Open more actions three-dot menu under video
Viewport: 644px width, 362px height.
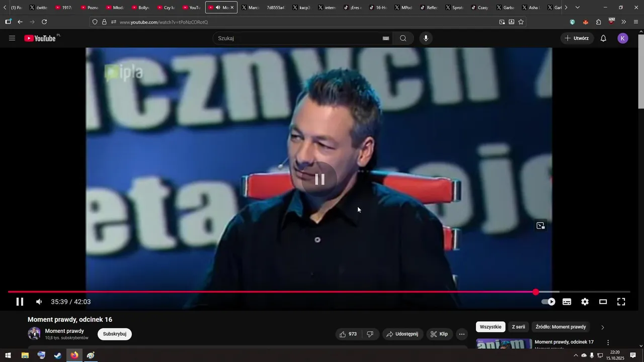tap(462, 334)
